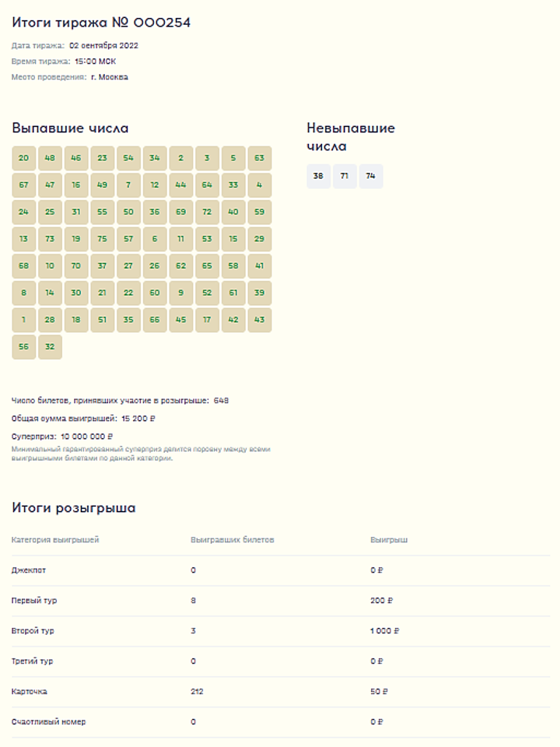This screenshot has height=747, width=560.
Task: Click undrawn number tile 38
Action: [x=319, y=177]
